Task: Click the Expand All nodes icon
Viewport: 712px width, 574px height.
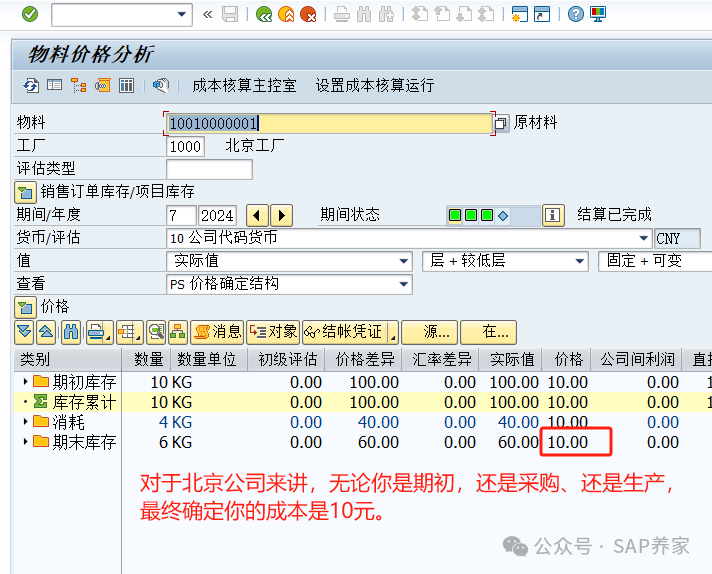Action: click(x=24, y=332)
